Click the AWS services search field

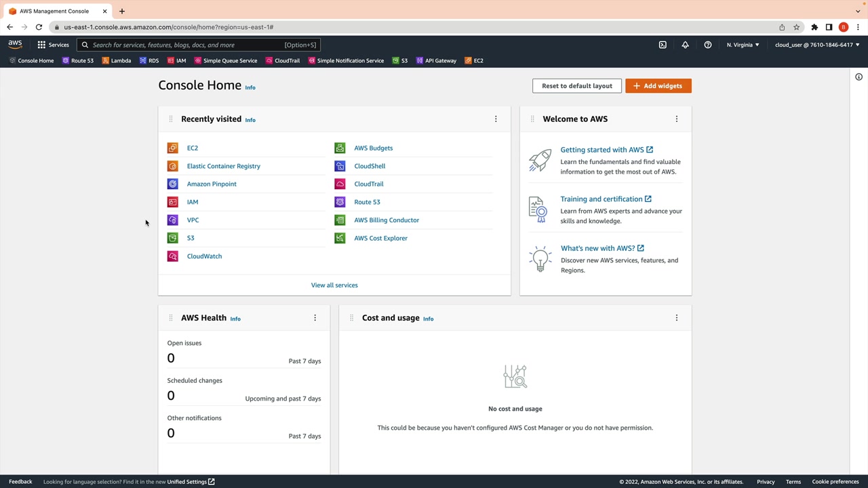pyautogui.click(x=199, y=45)
